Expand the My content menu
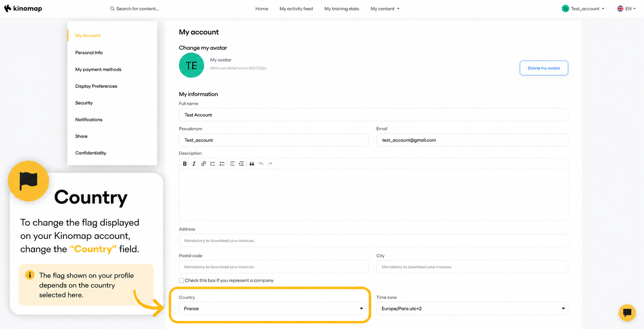This screenshot has width=644, height=329. tap(385, 9)
